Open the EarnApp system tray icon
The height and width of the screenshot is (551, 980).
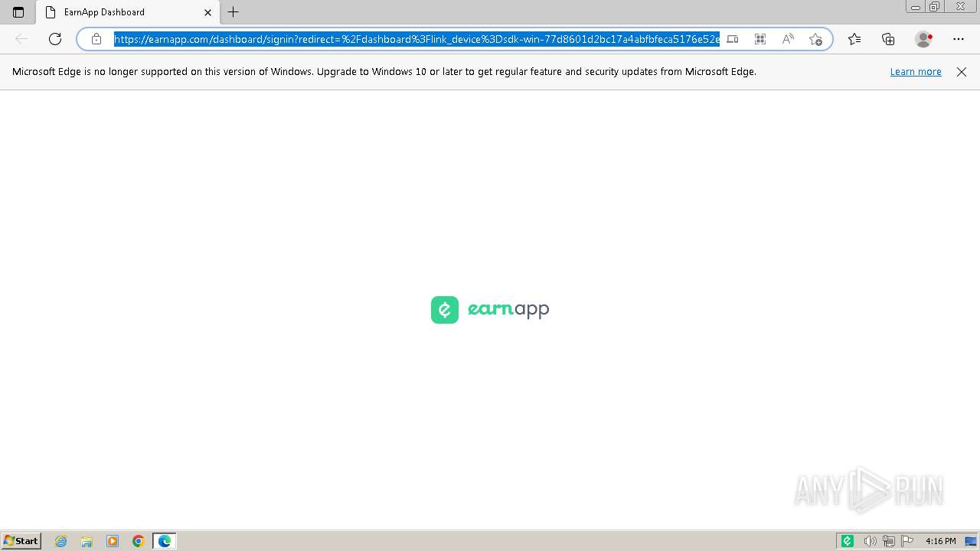point(848,541)
